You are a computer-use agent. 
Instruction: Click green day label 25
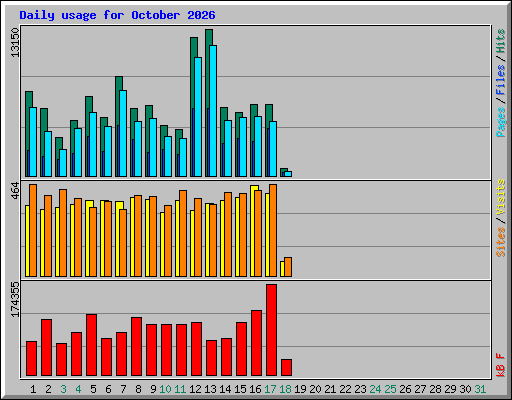tap(390, 389)
